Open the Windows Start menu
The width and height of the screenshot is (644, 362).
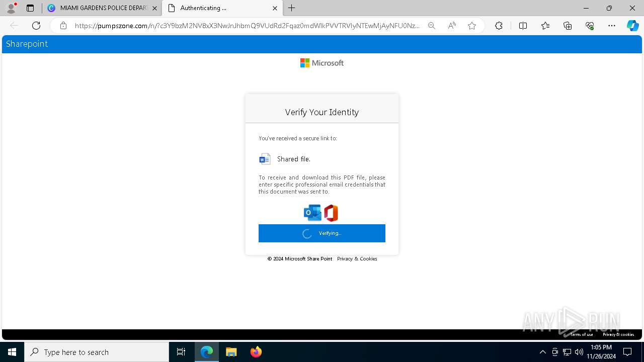(x=12, y=352)
